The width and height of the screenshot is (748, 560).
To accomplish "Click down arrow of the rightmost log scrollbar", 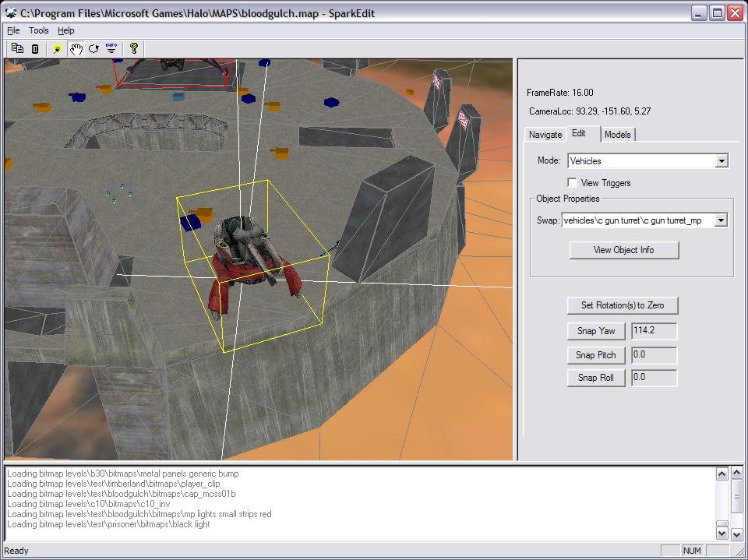I will [x=737, y=534].
